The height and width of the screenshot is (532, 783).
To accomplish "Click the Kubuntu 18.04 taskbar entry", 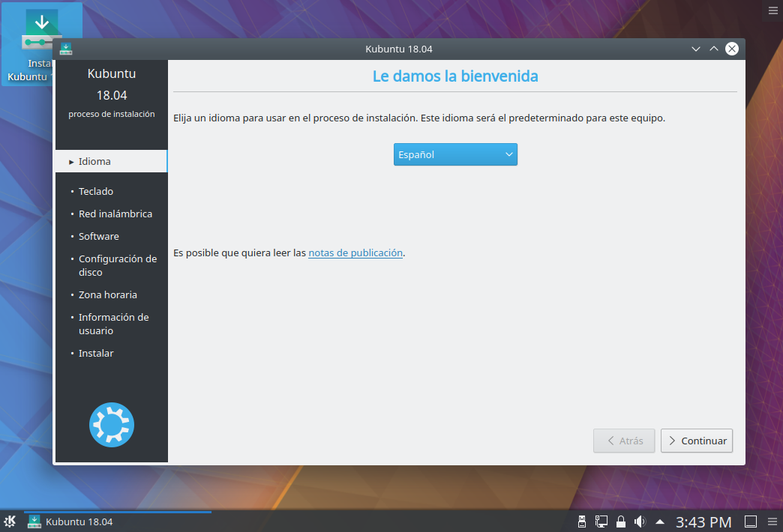I will pyautogui.click(x=118, y=522).
